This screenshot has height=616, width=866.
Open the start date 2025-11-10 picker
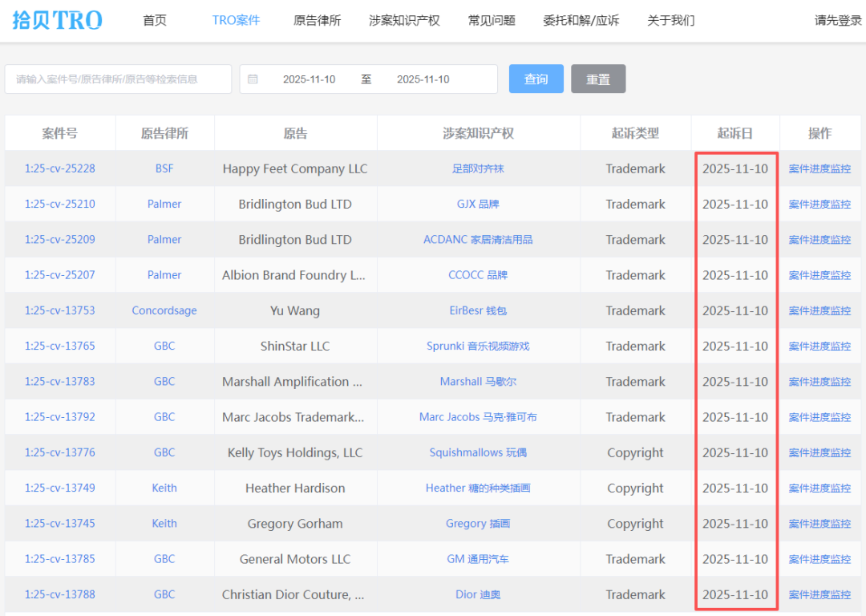[309, 79]
